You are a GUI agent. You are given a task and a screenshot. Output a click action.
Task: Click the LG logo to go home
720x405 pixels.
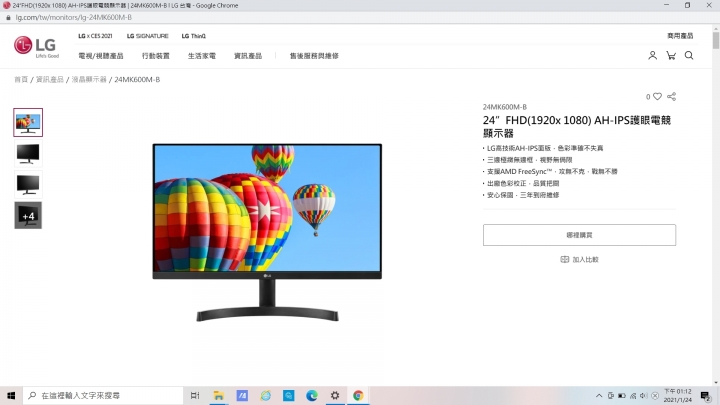[x=36, y=47]
